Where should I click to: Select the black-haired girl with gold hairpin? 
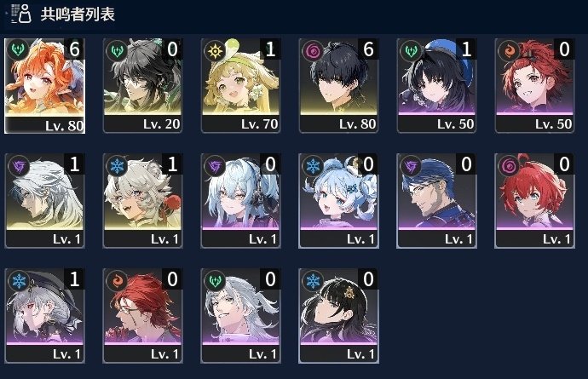338,316
